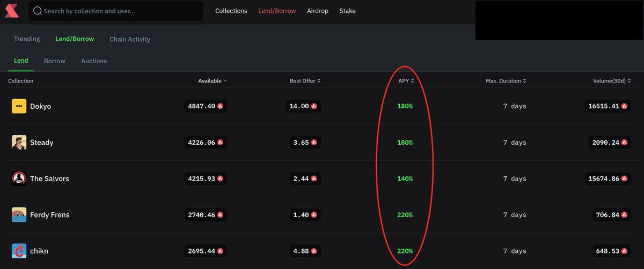Click Ferdy Frens' 220% APY value

click(x=405, y=215)
